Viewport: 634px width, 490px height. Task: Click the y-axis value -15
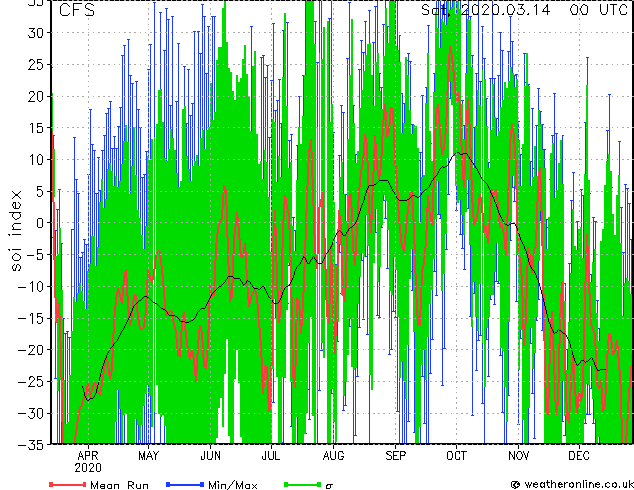(31, 318)
